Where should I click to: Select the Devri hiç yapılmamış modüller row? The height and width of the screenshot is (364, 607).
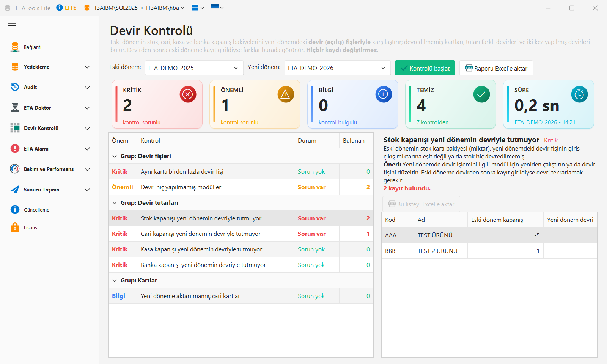pyautogui.click(x=241, y=187)
